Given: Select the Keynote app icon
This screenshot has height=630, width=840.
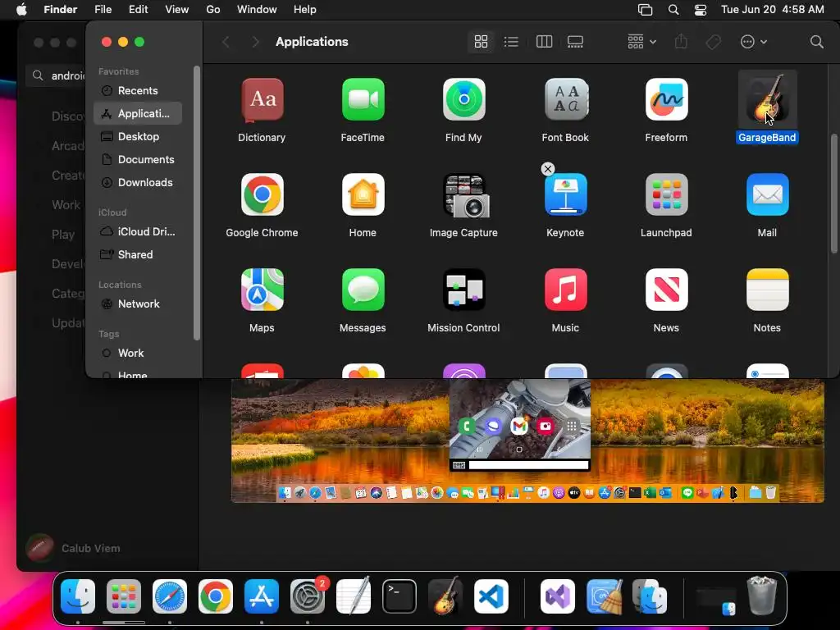Looking at the screenshot, I should point(565,194).
